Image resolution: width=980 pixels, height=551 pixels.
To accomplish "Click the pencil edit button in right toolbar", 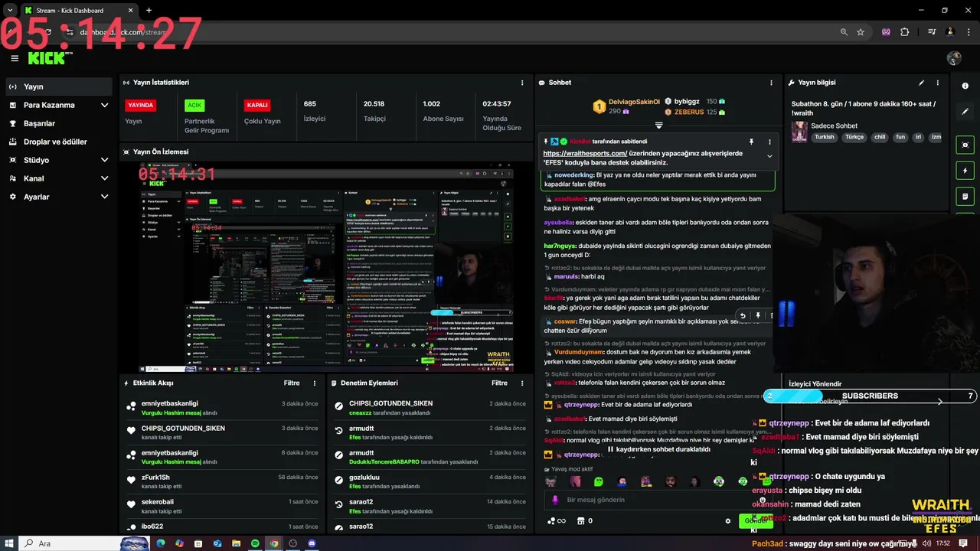I will tap(965, 112).
